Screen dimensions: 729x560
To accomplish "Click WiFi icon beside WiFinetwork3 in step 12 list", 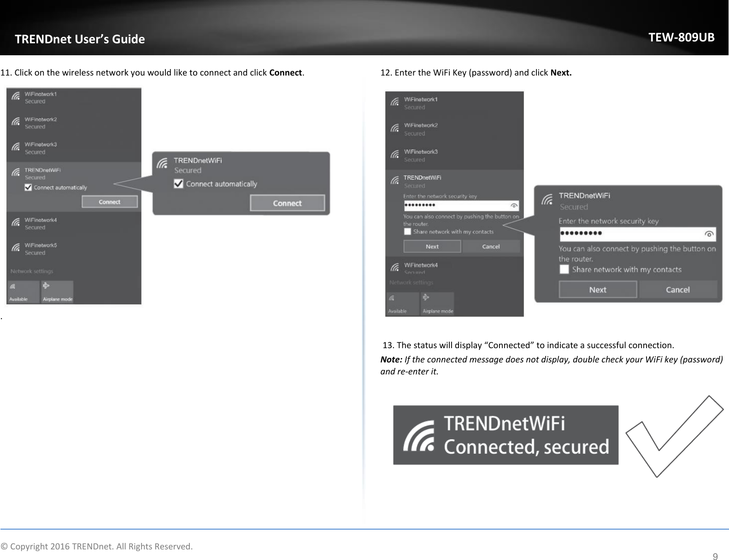I will 395,155.
